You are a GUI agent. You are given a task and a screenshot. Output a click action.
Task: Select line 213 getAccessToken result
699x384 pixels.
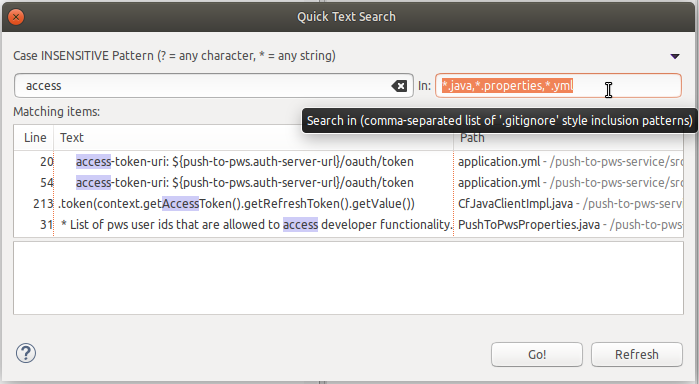[x=348, y=203]
